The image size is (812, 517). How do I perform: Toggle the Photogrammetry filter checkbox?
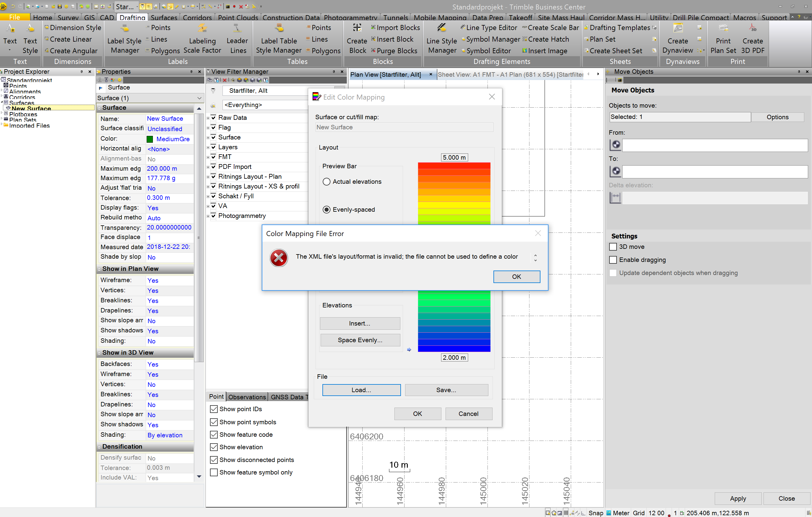pos(214,216)
